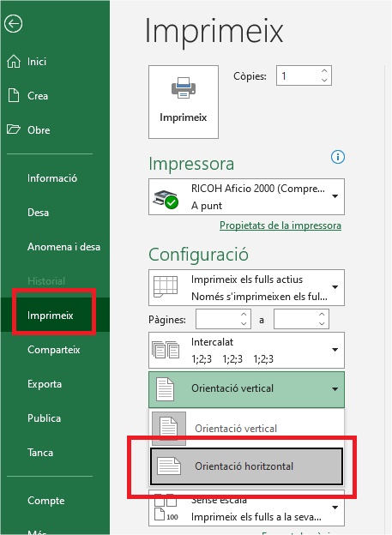Click the printer Imprimeix button

pos(184,102)
